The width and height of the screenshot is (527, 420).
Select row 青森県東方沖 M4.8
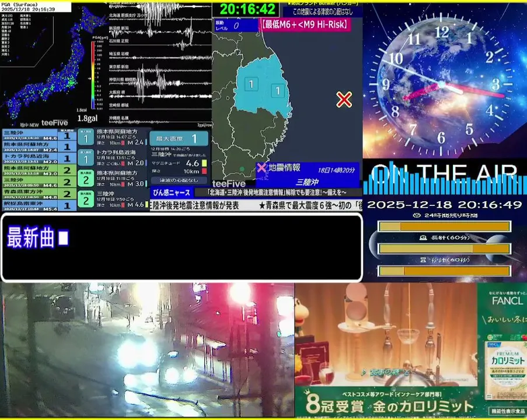coord(39,194)
